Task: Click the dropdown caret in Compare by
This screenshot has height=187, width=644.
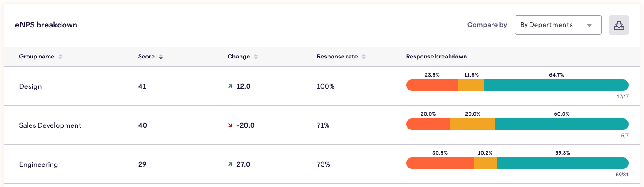Action: (589, 25)
